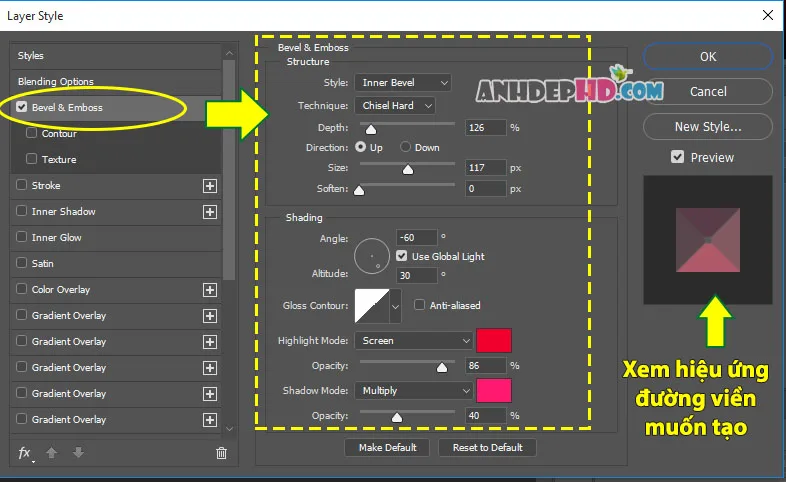Image resolution: width=786 pixels, height=482 pixels.
Task: Open the fx effects menu icon
Action: 25,453
